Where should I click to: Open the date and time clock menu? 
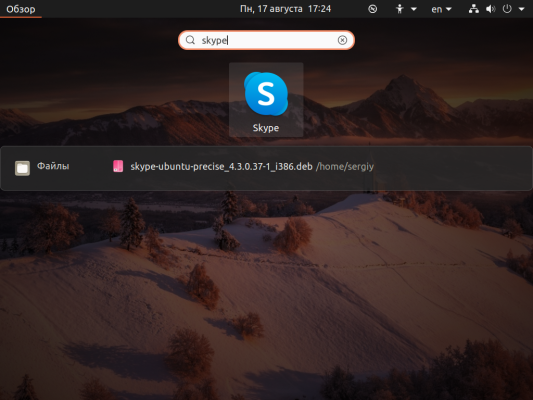tap(285, 9)
